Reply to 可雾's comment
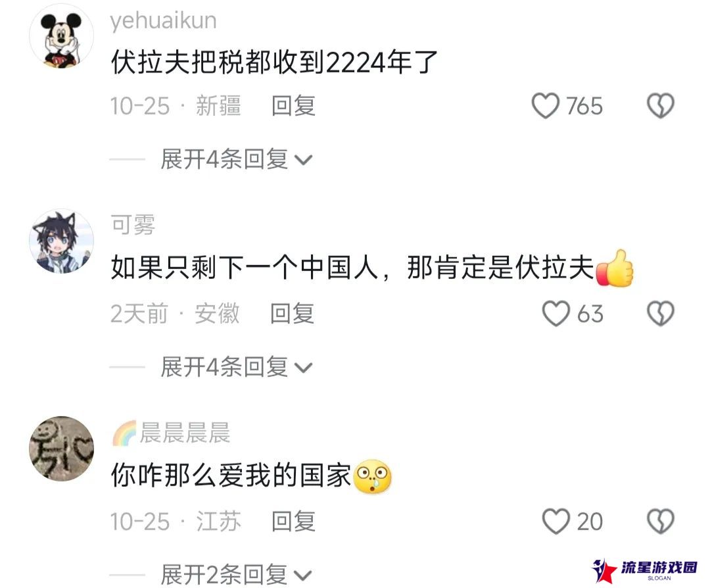The image size is (710, 588). pyautogui.click(x=293, y=314)
